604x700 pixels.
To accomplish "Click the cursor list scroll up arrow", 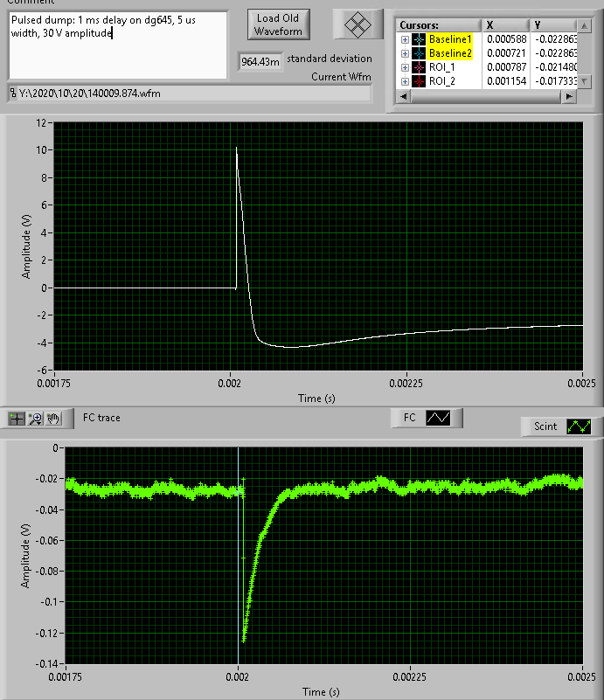I will [x=584, y=25].
